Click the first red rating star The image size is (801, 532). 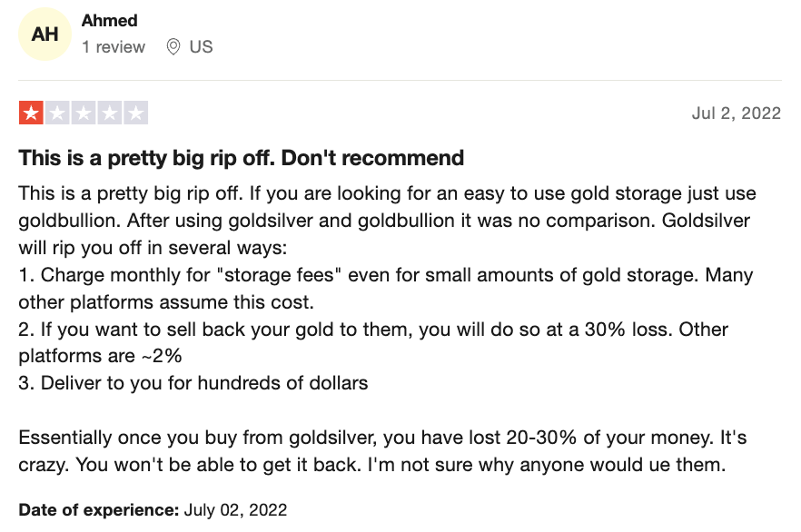point(31,113)
